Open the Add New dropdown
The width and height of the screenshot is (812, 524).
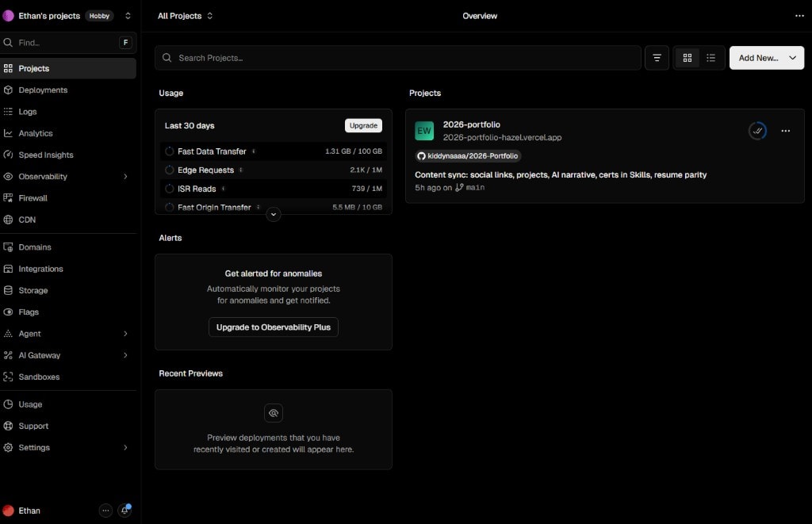[x=767, y=58]
